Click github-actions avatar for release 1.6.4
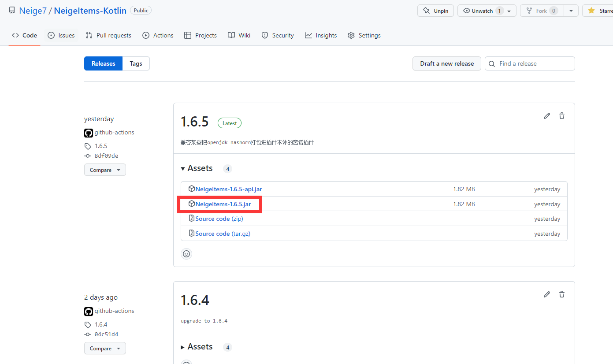 click(x=89, y=311)
